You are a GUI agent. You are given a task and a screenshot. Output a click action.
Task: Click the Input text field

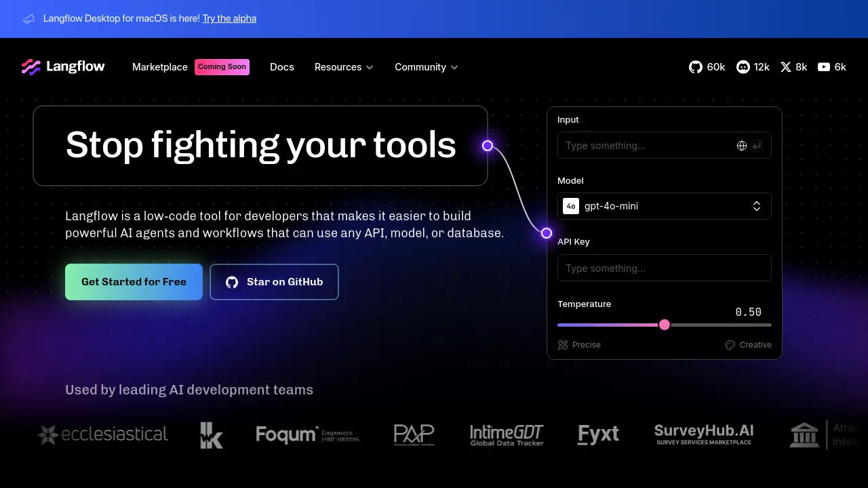[665, 145]
